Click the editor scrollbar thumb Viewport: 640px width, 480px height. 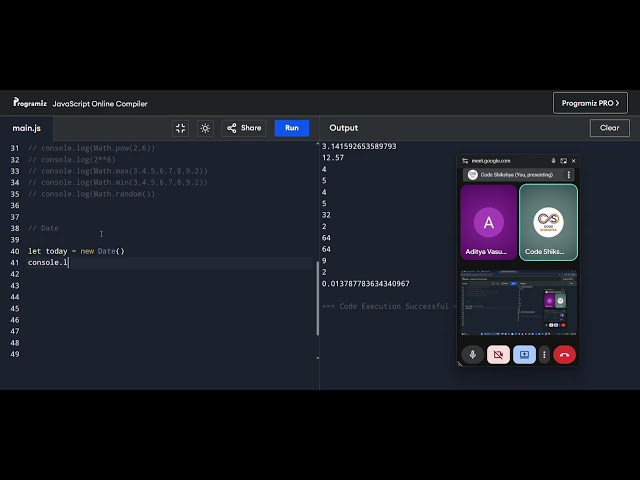click(318, 298)
